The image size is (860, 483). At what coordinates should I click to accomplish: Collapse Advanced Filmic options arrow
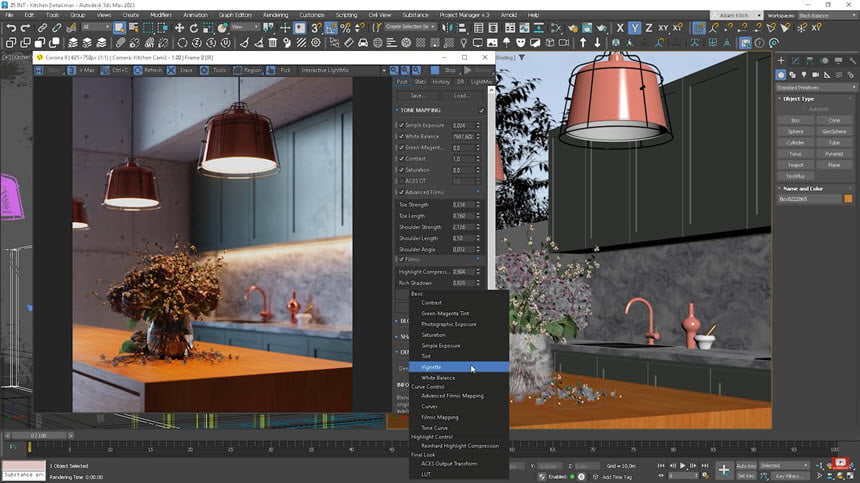(x=478, y=192)
